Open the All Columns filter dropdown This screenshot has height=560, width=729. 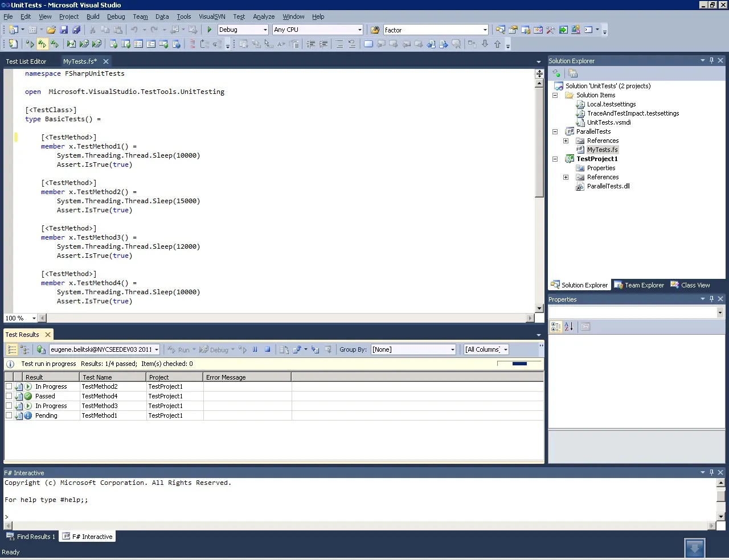(505, 349)
